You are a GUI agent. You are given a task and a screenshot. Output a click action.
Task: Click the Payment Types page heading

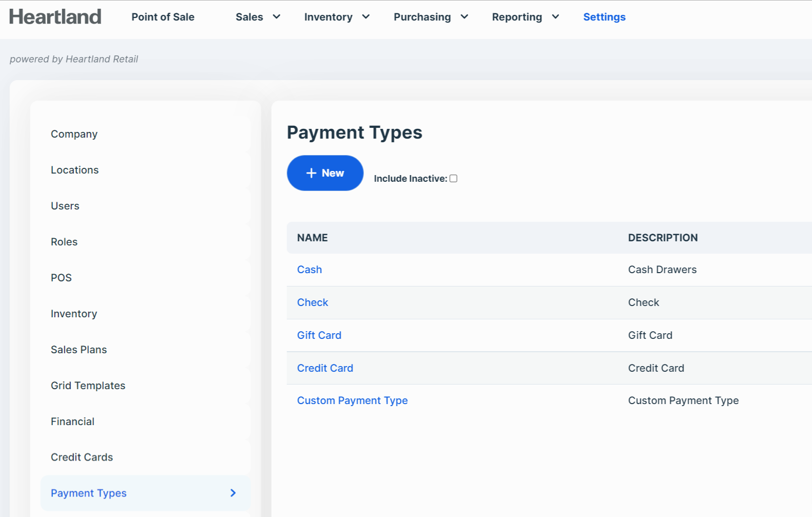[355, 132]
